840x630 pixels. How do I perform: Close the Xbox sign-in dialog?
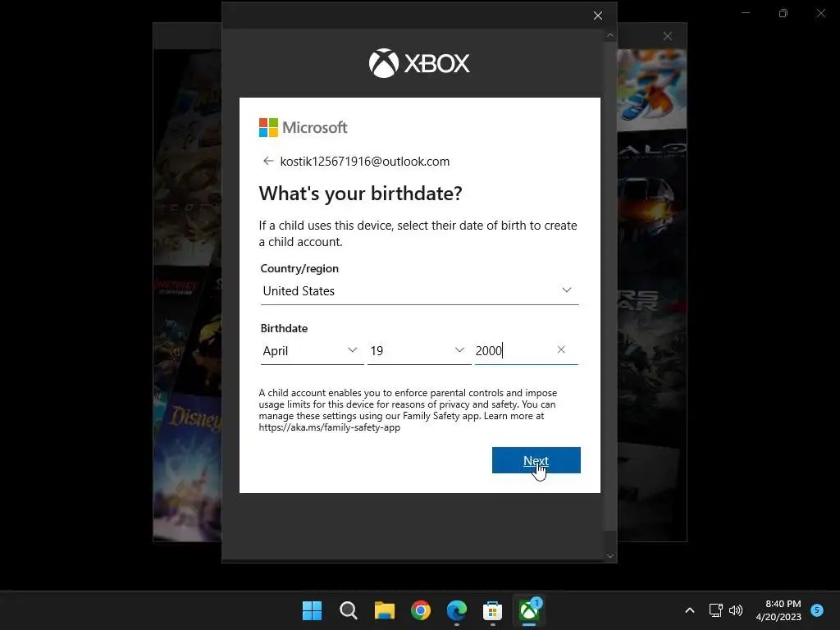click(x=598, y=16)
